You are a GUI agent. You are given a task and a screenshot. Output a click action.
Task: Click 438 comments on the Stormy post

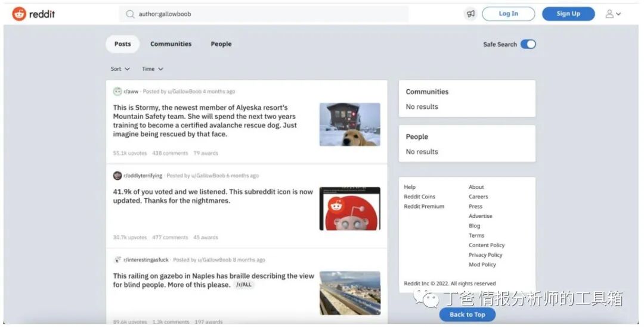click(x=170, y=153)
